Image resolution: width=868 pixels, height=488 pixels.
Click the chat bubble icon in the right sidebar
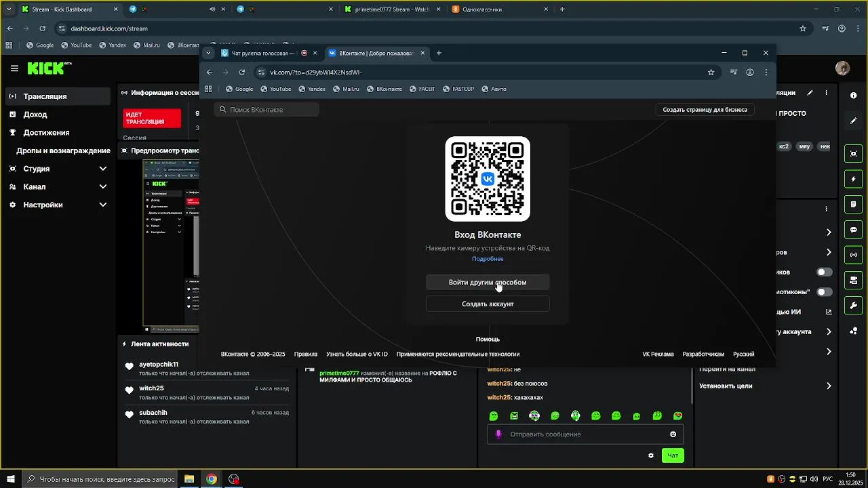(853, 230)
